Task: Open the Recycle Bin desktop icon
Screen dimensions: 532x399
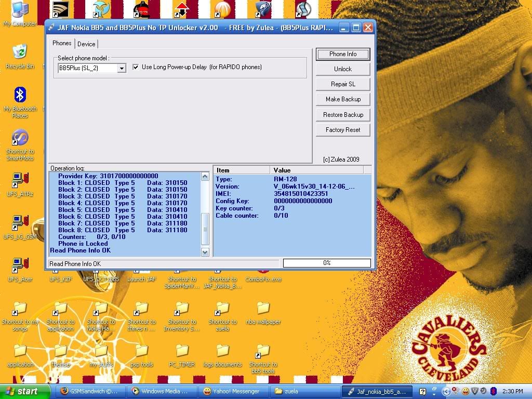Action: [20, 53]
